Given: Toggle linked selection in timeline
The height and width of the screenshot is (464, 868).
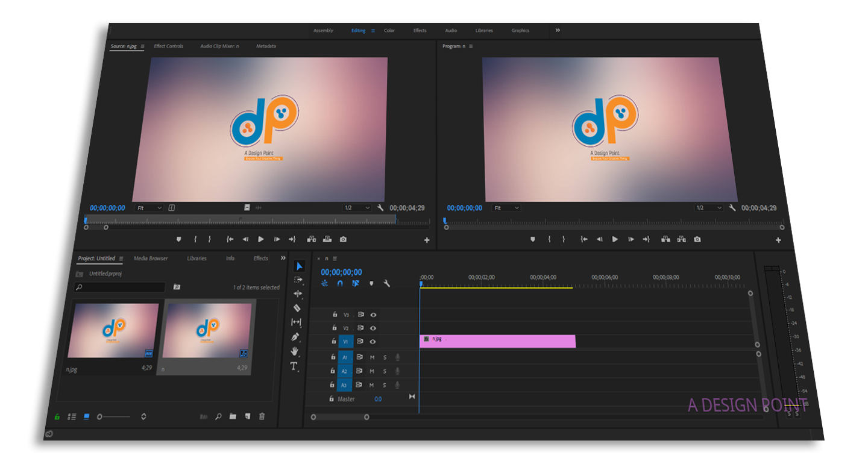Looking at the screenshot, I should tap(356, 283).
